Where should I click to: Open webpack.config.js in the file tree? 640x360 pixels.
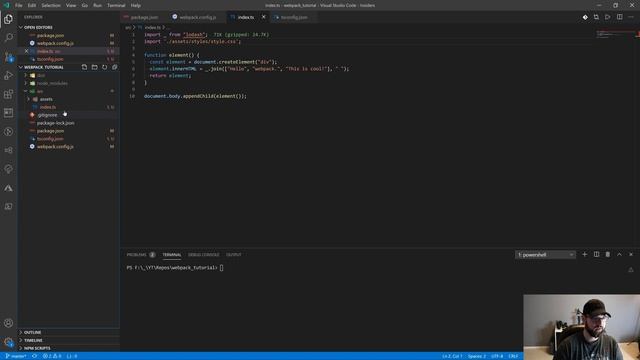pos(55,147)
